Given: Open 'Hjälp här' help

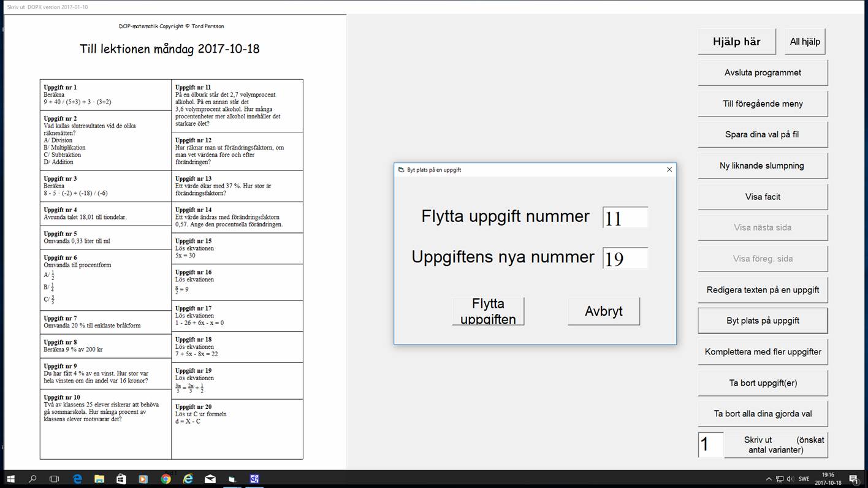Looking at the screenshot, I should tap(736, 42).
